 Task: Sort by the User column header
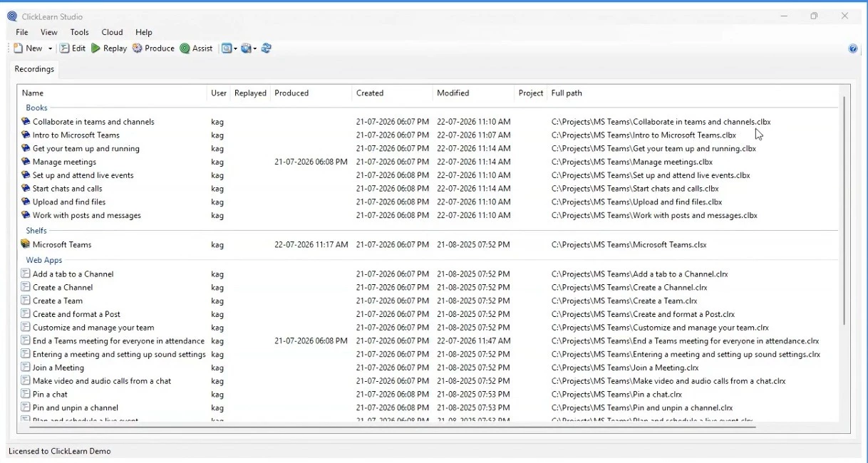pos(219,93)
